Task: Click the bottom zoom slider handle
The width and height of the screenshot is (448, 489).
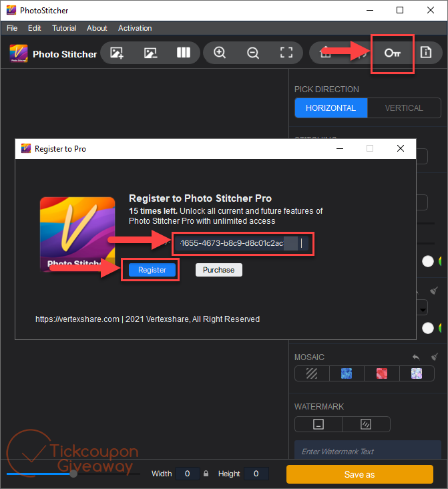Action: pyautogui.click(x=73, y=474)
